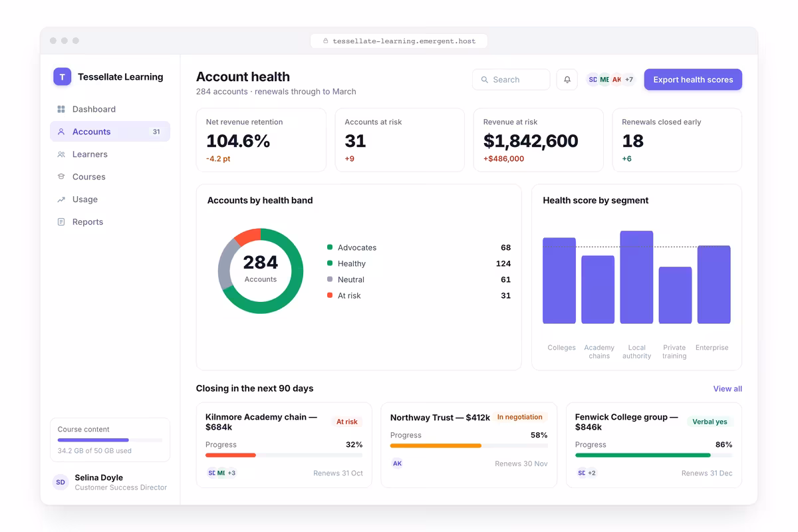The image size is (798, 532).
Task: Click the Dashboard grid icon
Action: point(61,109)
